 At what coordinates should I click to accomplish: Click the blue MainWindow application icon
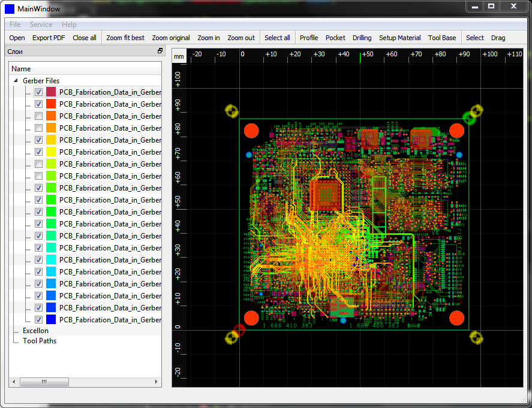click(x=10, y=8)
